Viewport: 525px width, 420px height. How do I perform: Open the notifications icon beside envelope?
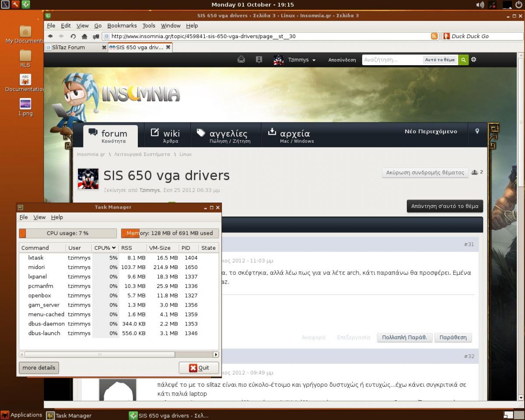coord(259,59)
